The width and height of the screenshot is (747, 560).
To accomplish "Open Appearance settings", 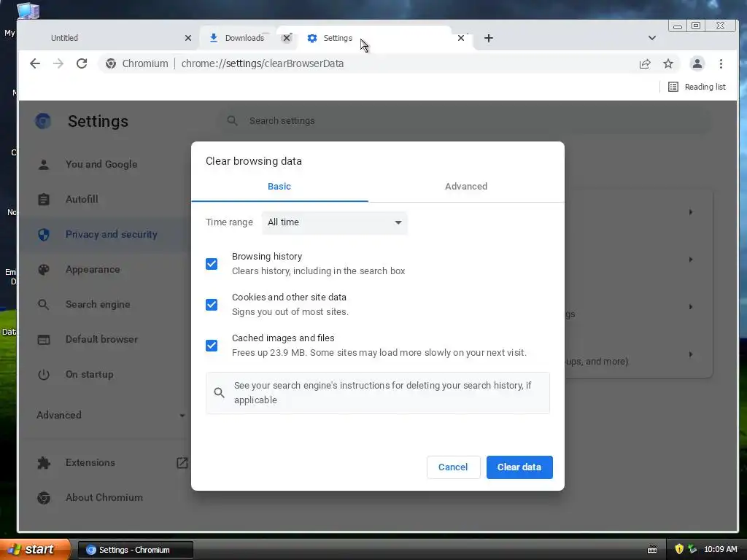I will [93, 270].
